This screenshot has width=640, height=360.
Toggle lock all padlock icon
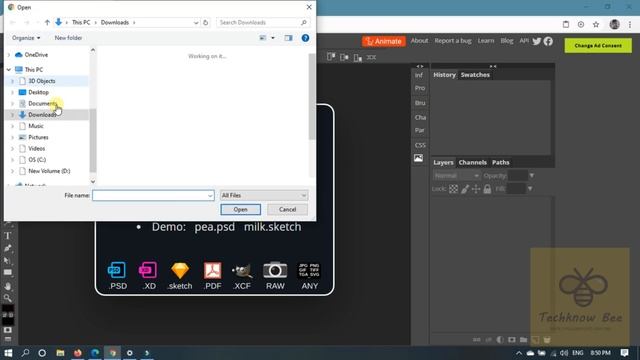pos(487,189)
